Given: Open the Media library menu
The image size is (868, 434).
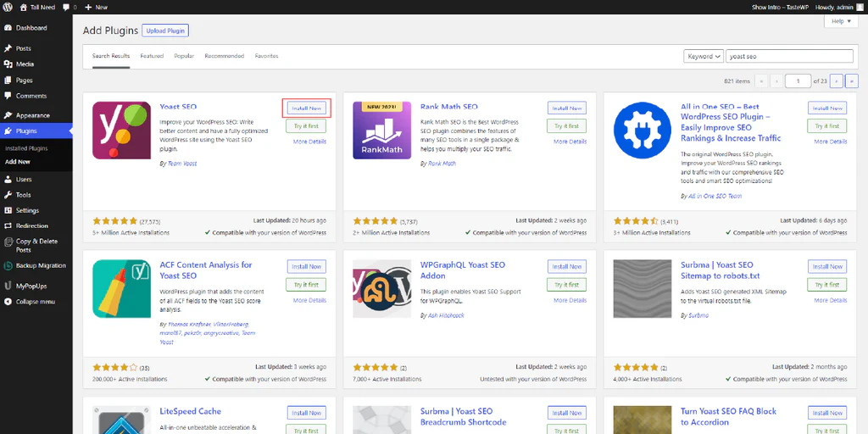Looking at the screenshot, I should click(x=25, y=64).
